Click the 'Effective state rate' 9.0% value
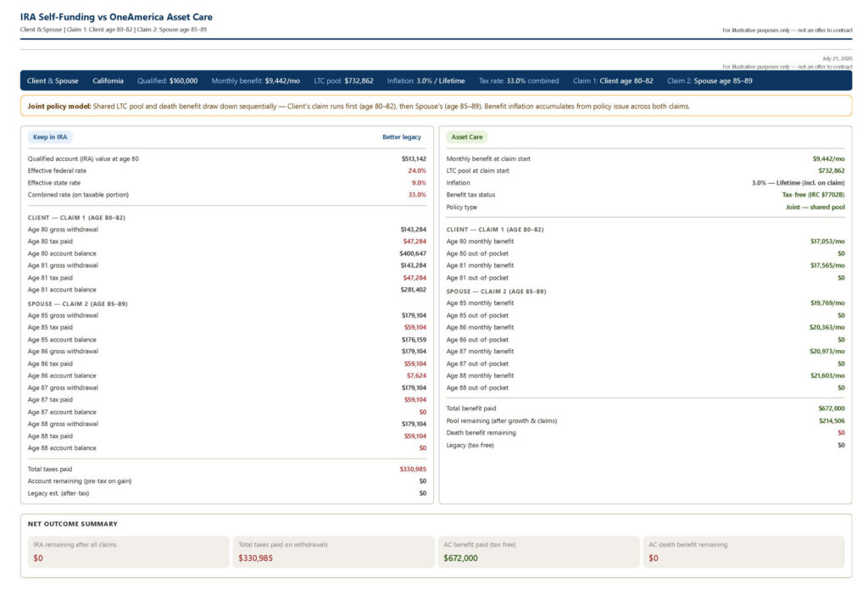This screenshot has height=594, width=868. (x=419, y=183)
